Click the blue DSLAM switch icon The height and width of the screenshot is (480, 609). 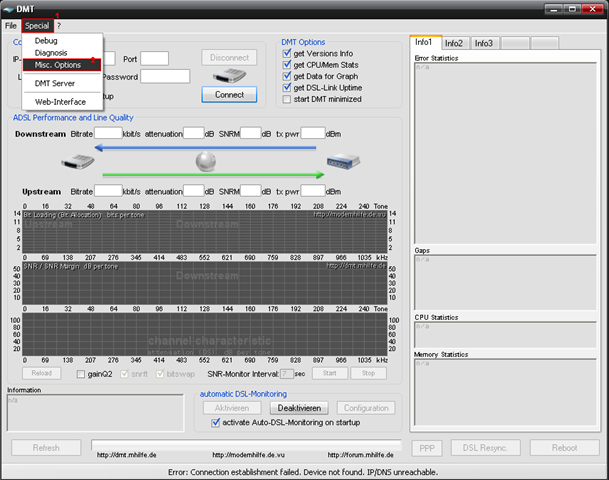coord(343,161)
